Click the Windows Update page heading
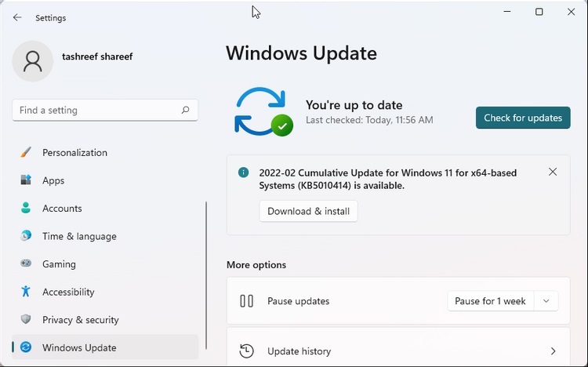The width and height of the screenshot is (588, 367). pos(301,53)
